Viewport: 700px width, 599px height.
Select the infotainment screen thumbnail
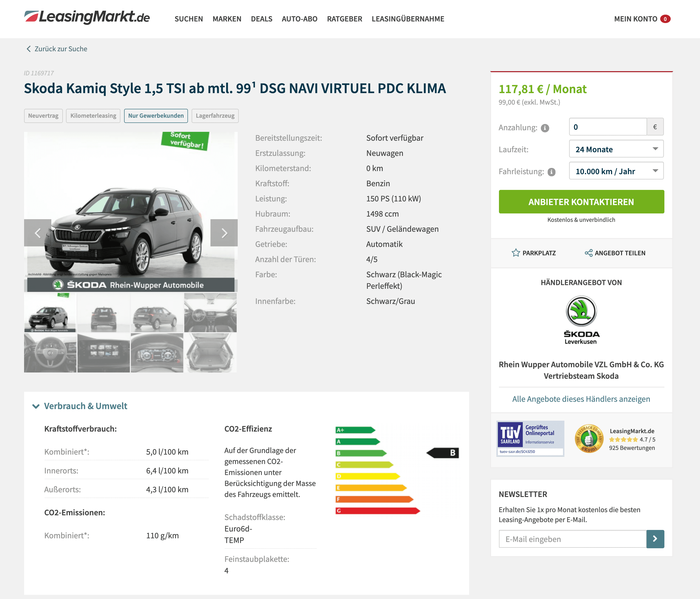103,353
